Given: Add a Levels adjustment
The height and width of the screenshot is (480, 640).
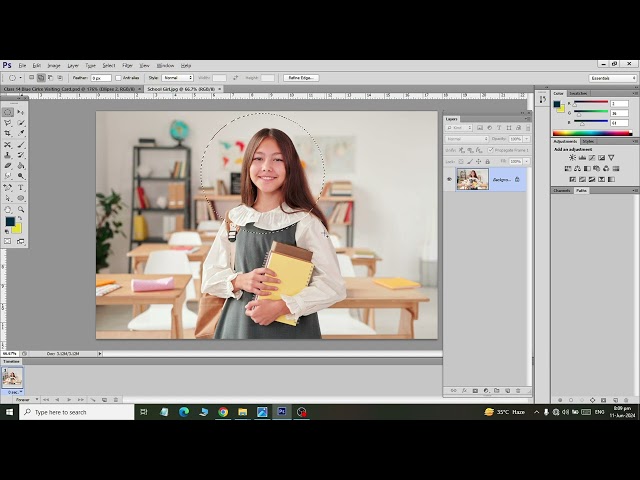Looking at the screenshot, I should (582, 158).
